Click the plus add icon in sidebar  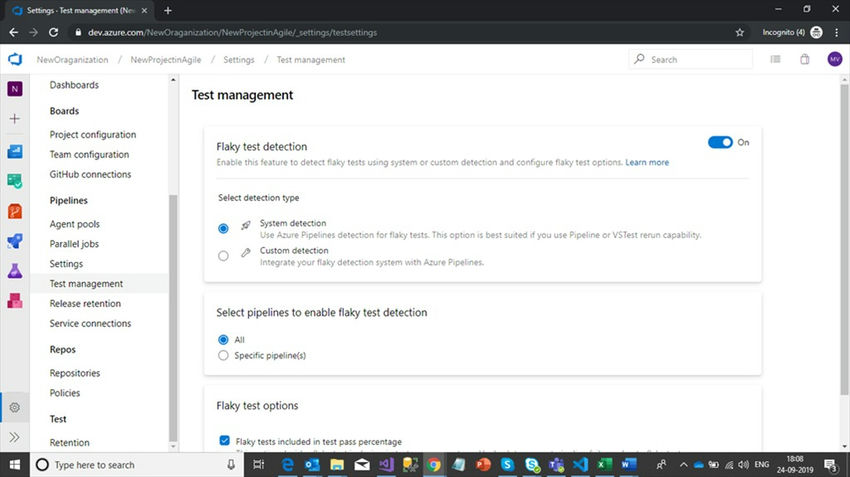(x=15, y=119)
